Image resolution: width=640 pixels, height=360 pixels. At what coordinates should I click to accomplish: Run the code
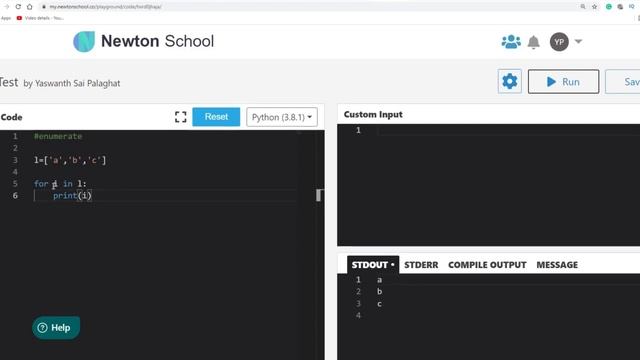(x=563, y=82)
